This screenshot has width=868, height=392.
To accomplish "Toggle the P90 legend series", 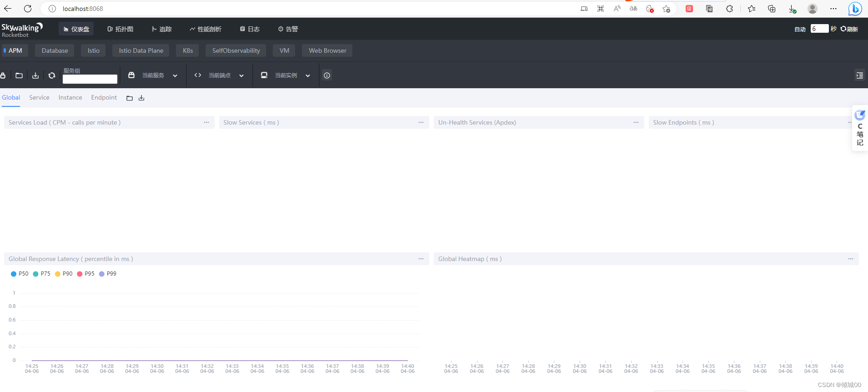I will tap(64, 274).
